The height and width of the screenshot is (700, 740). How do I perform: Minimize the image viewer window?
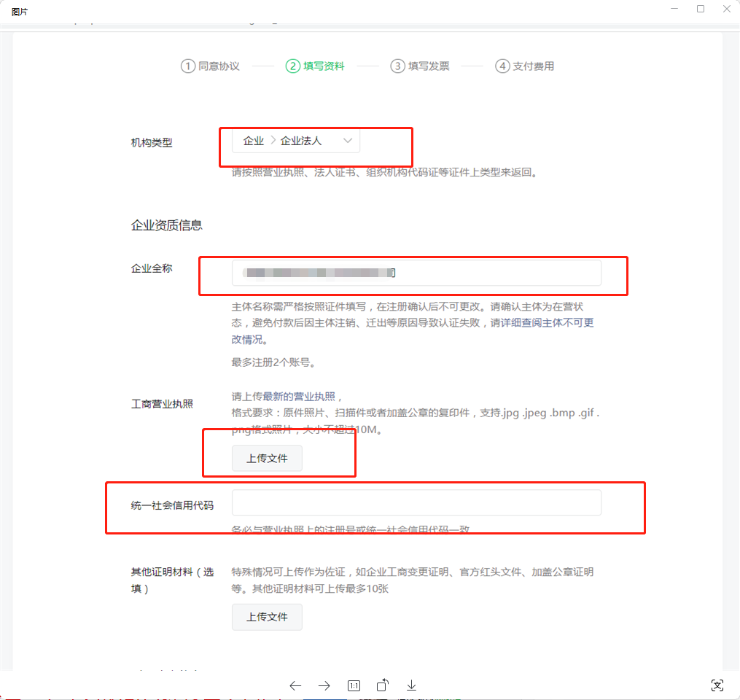point(674,9)
